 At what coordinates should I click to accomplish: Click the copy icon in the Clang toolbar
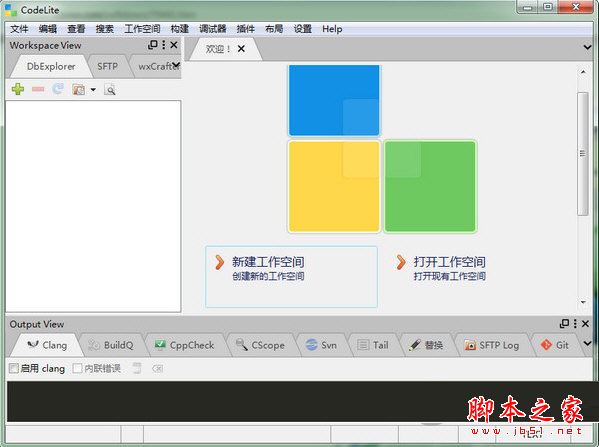tap(137, 369)
